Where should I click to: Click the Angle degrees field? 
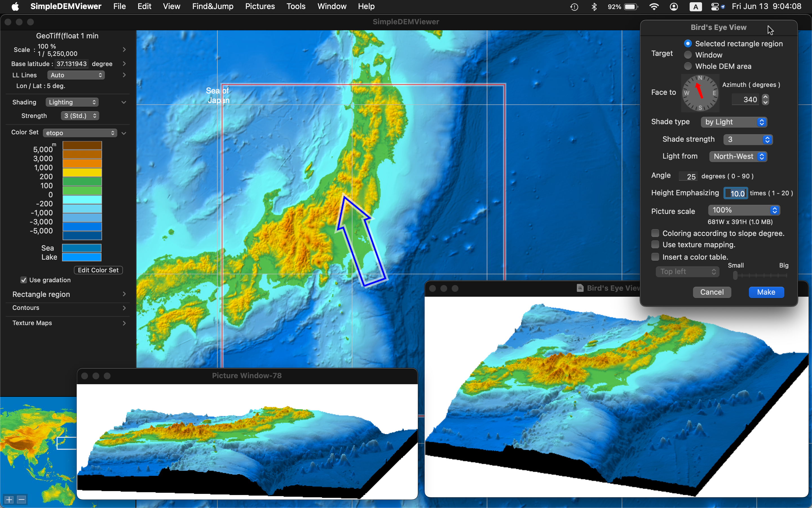point(688,176)
